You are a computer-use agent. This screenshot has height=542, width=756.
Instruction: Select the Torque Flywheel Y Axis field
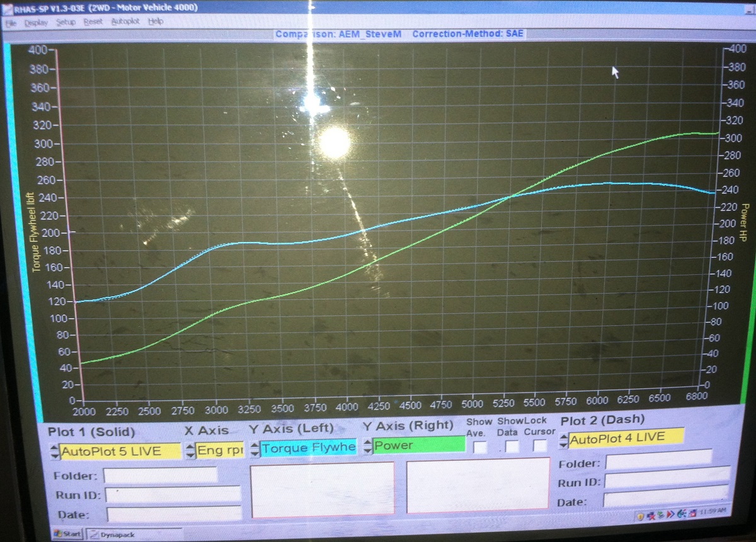pyautogui.click(x=309, y=448)
